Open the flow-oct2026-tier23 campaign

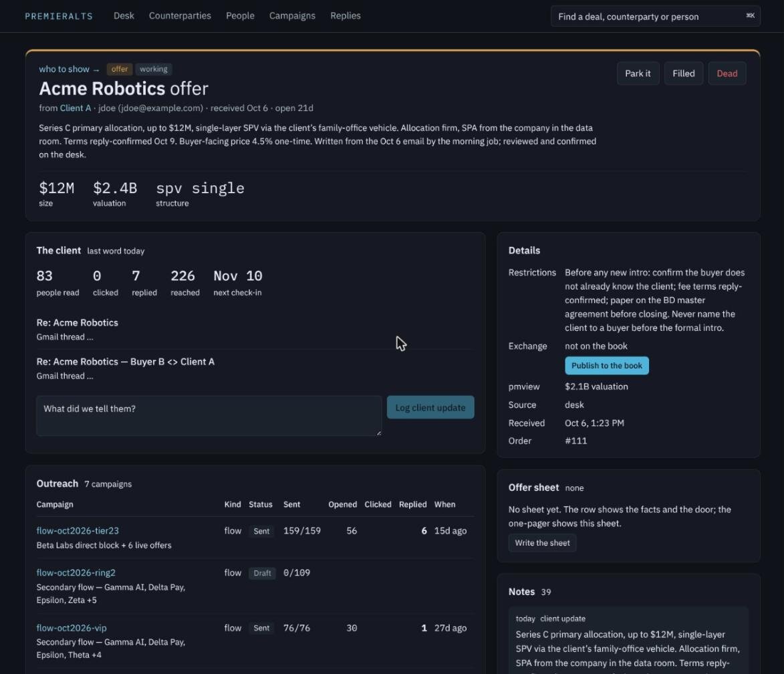coord(78,531)
